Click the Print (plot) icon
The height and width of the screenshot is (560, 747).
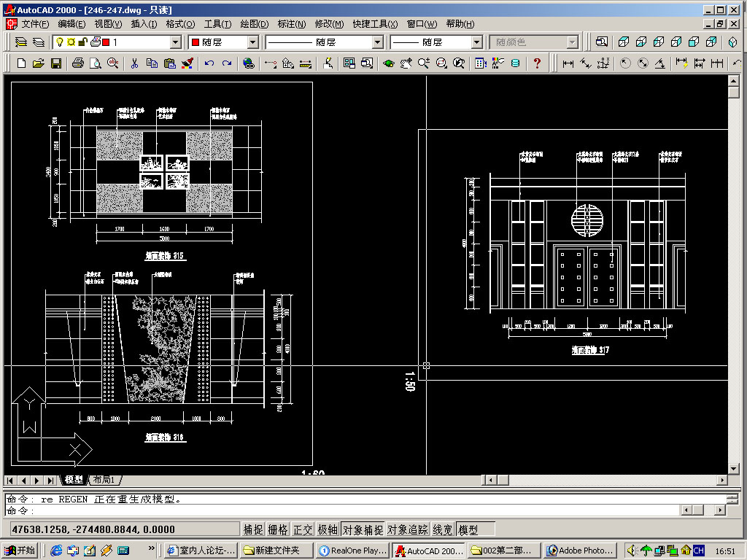point(78,63)
